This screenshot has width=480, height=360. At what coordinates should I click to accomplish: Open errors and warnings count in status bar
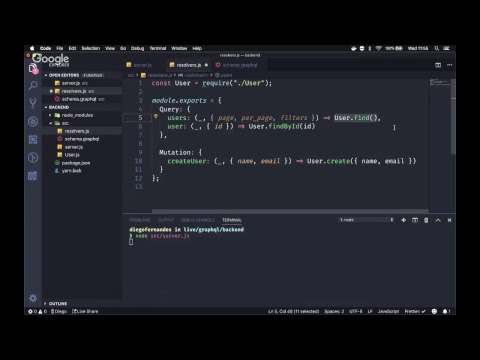[37, 311]
